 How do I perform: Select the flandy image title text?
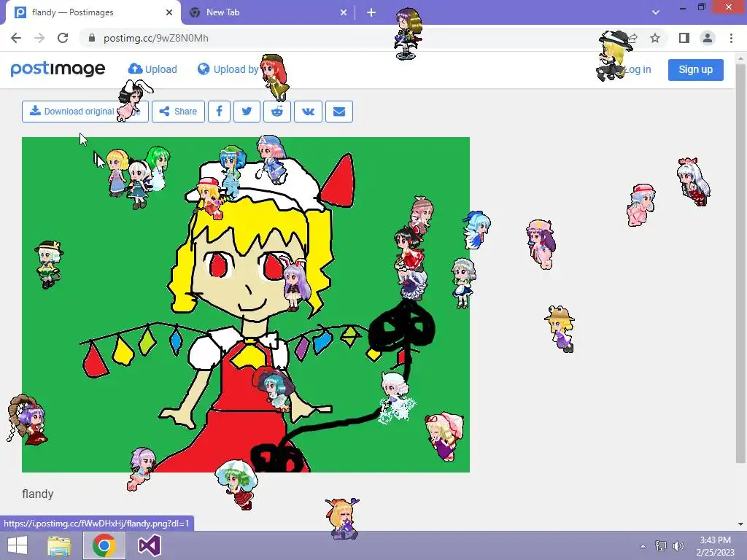tap(38, 494)
